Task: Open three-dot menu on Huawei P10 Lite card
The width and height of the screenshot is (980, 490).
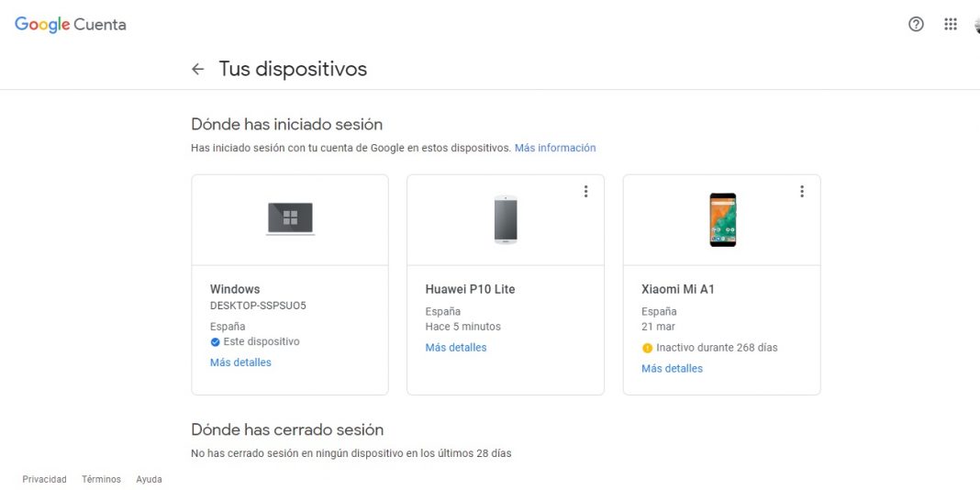Action: tap(585, 191)
